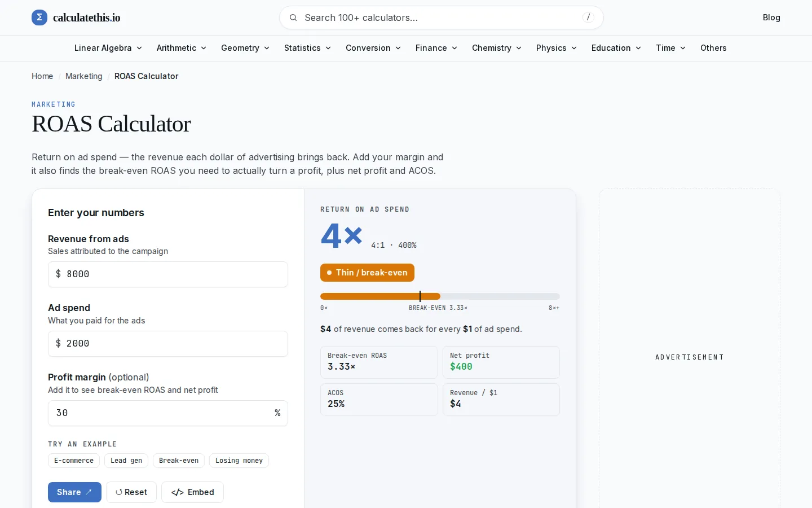This screenshot has height=508, width=812.
Task: Click the Thin / break-even status badge
Action: [367, 273]
